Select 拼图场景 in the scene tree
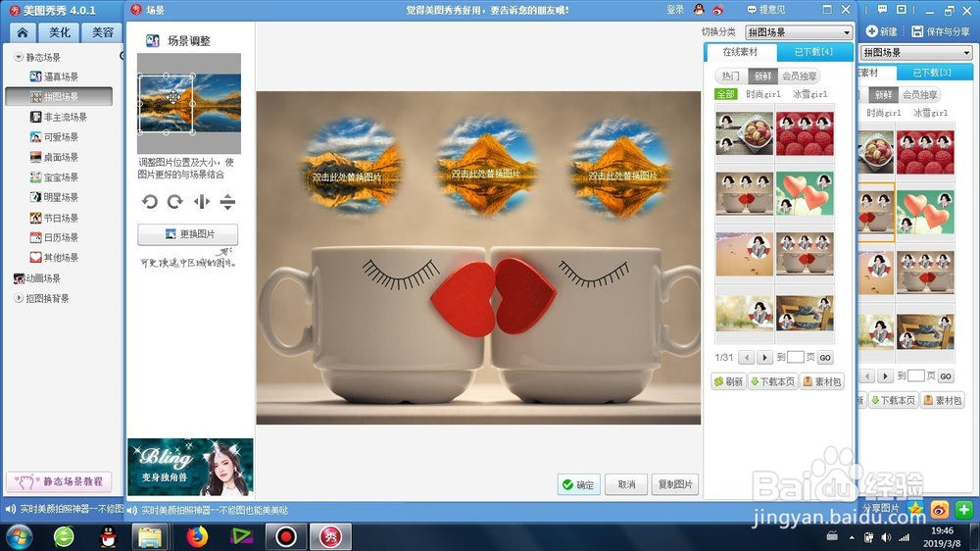This screenshot has height=551, width=980. 59,97
